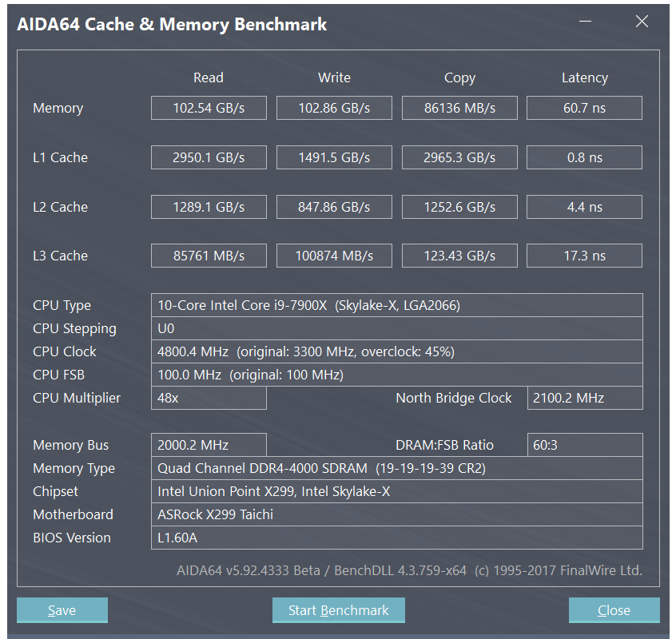Select L2 Cache Copy value 1252.6 GB/s
This screenshot has width=672, height=639.
click(x=459, y=207)
